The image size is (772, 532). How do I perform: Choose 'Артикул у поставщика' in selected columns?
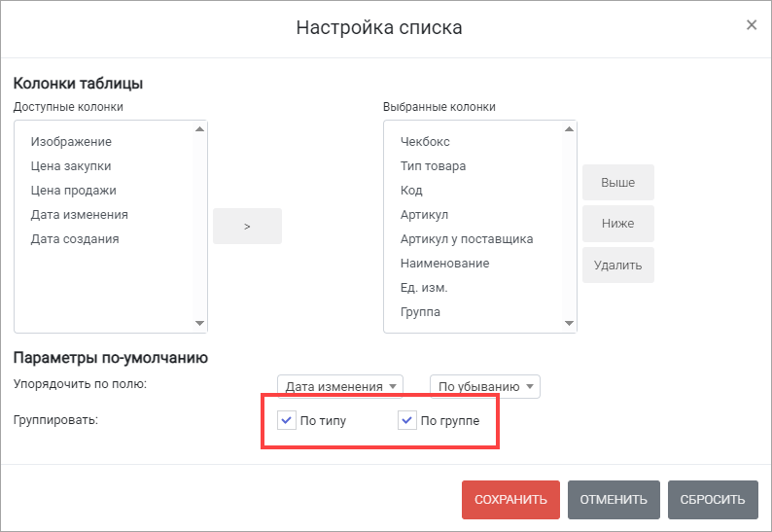(x=467, y=239)
